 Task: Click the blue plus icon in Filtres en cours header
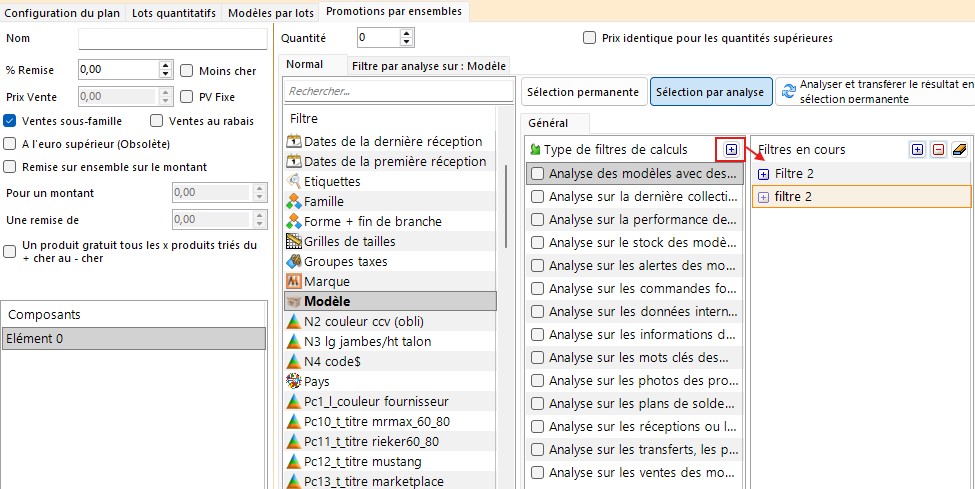click(917, 149)
